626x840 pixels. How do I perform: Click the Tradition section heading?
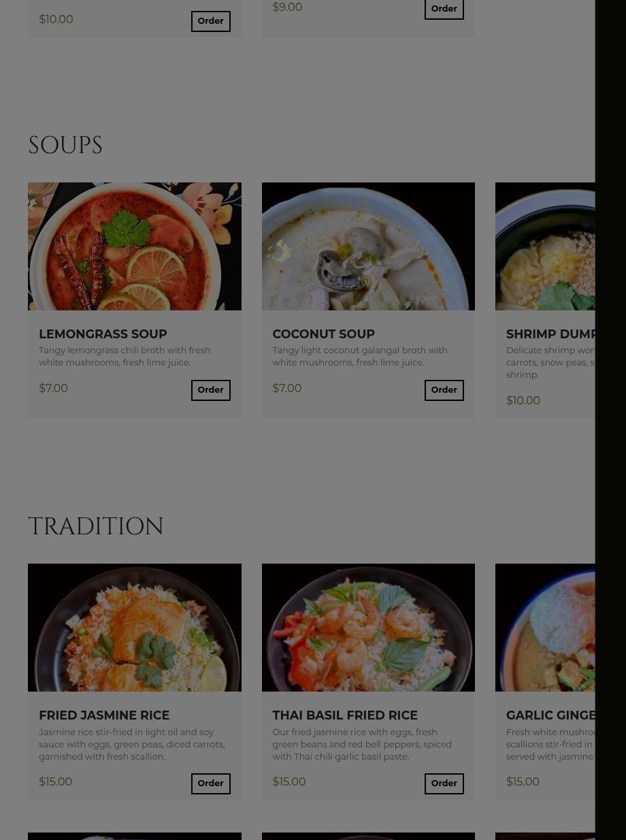pyautogui.click(x=96, y=527)
